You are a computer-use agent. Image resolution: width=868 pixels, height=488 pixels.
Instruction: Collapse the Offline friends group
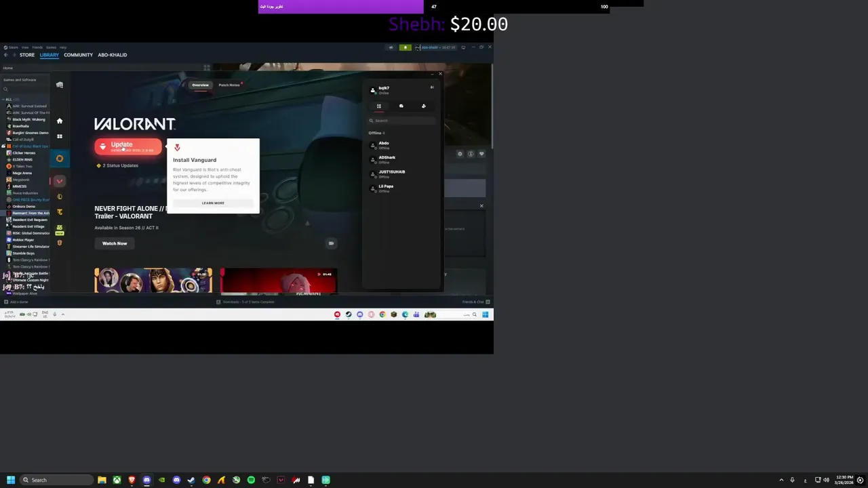point(376,133)
